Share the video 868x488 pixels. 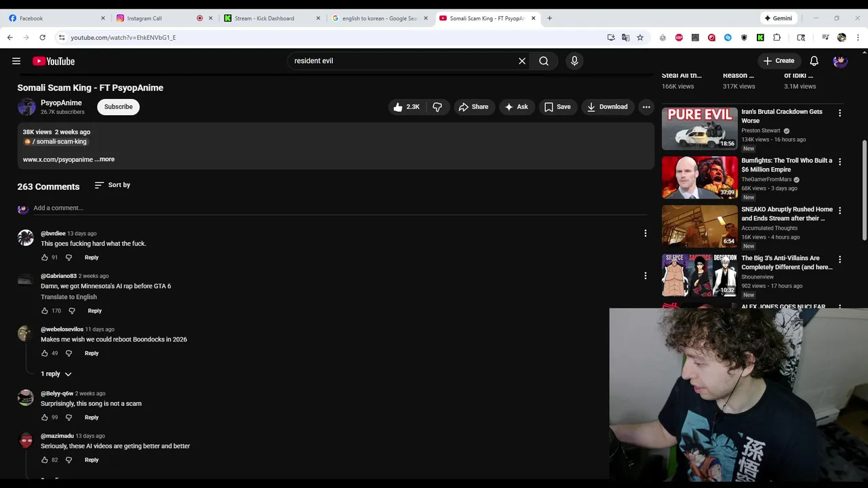(473, 107)
